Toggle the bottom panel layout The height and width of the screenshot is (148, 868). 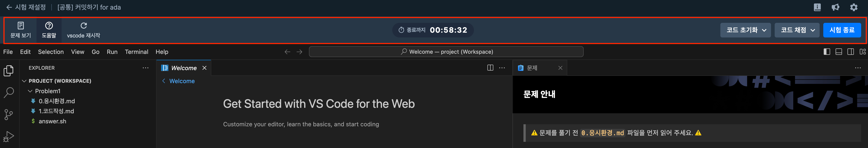(839, 52)
